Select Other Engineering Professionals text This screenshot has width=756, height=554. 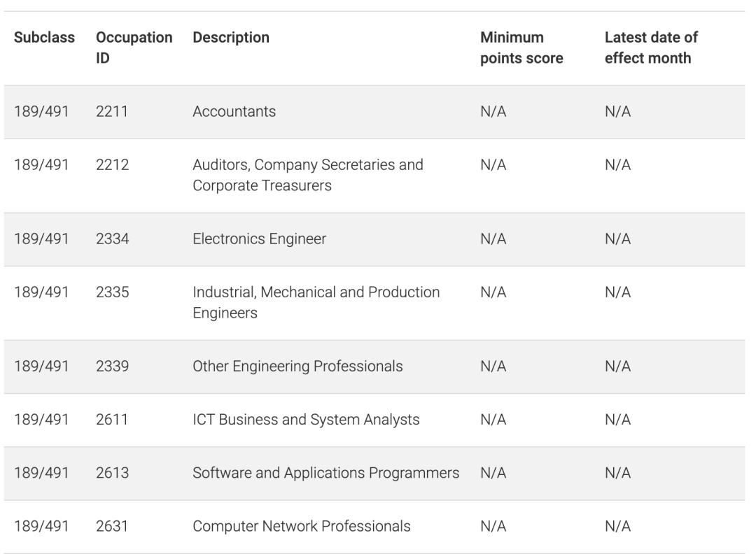click(x=297, y=366)
